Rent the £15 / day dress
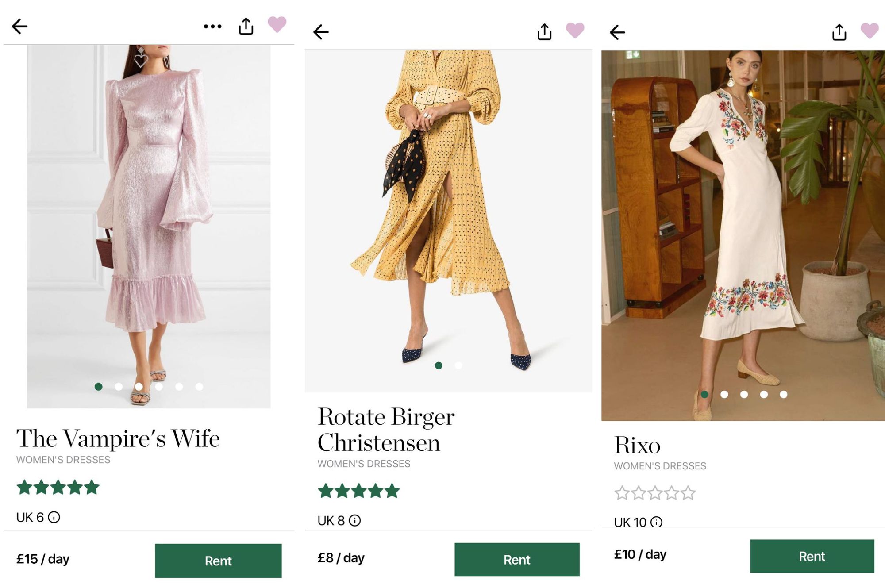 tap(218, 561)
